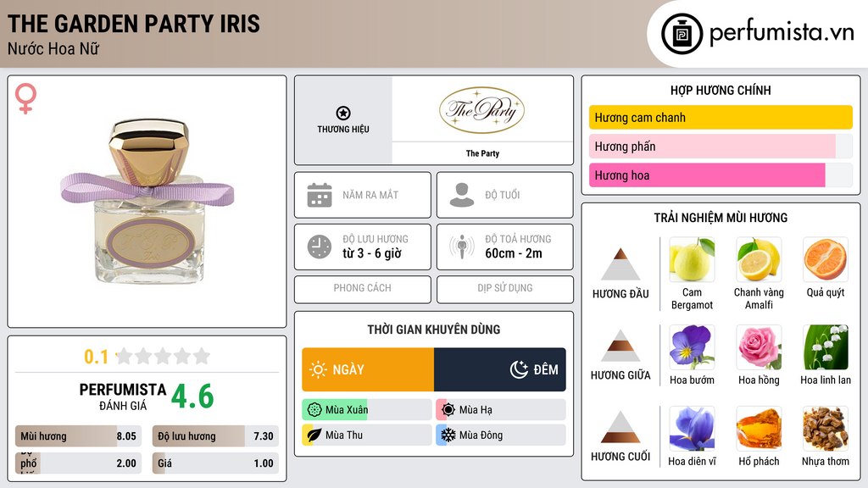
Task: Toggle the Mùa Xuân season
Action: coord(366,410)
